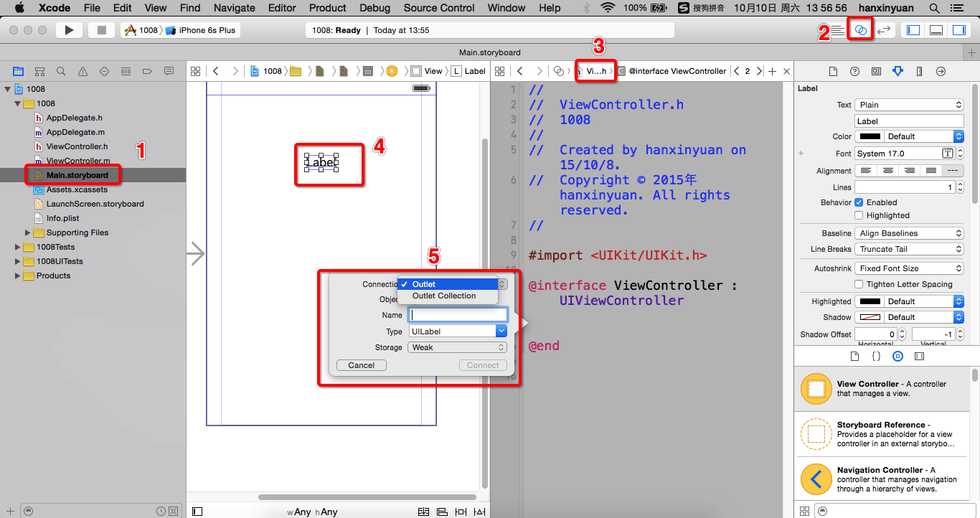This screenshot has height=518, width=980.
Task: Show the assistant editor
Action: 861,30
